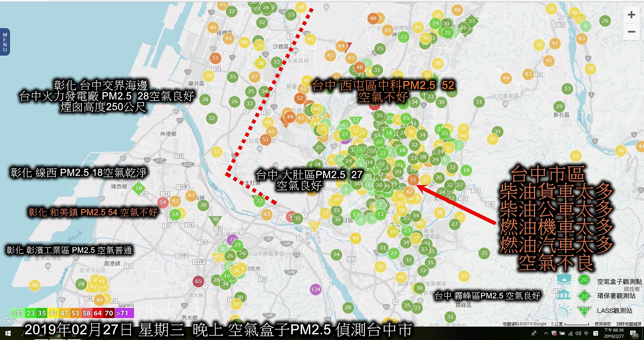Click the dark green 35 legend swatch
This screenshot has width=644, height=340.
click(42, 313)
